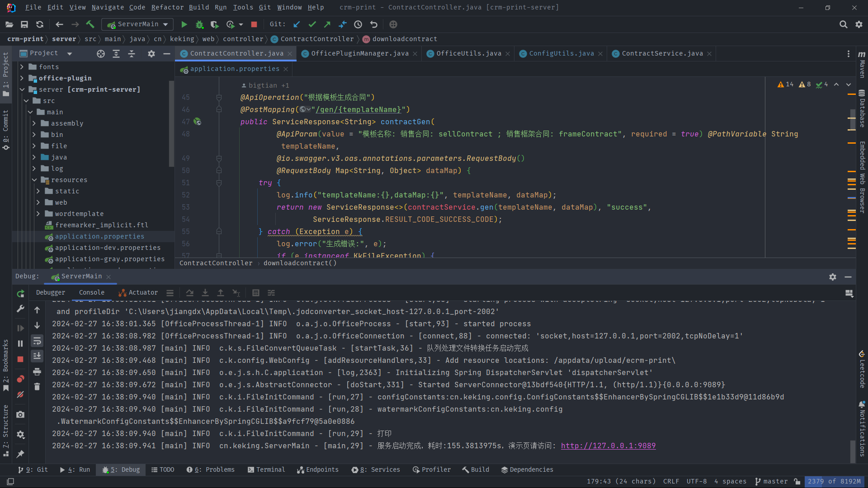
Task: Click the Search Everywhere magnifier icon
Action: point(843,24)
